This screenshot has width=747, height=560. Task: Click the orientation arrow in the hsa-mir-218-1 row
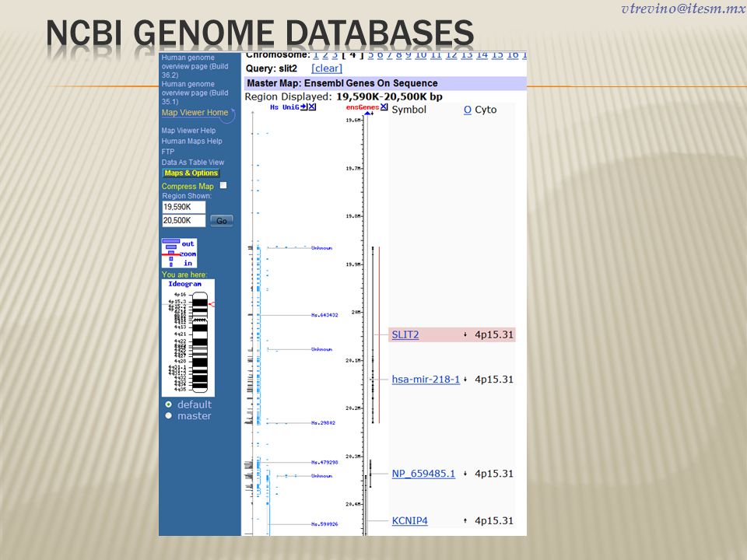pos(465,380)
